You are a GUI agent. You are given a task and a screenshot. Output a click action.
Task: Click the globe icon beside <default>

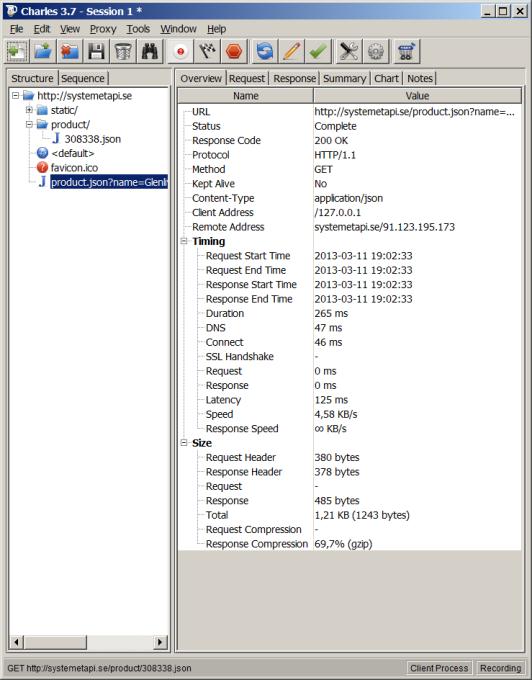click(42, 153)
